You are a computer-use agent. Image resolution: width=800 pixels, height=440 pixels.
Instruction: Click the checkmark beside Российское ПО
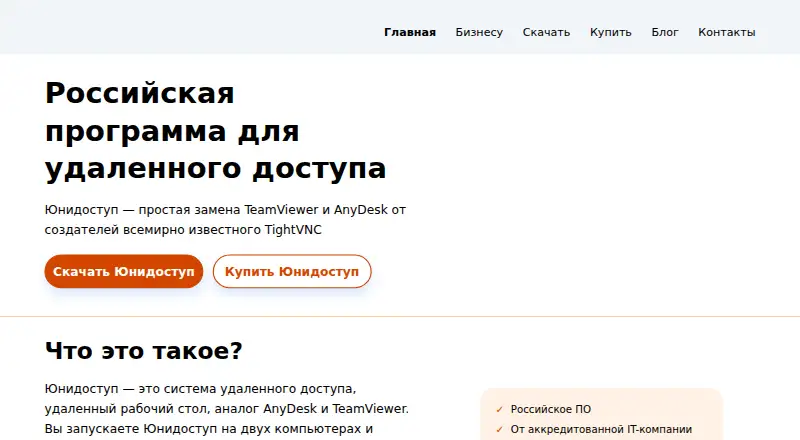click(x=499, y=409)
